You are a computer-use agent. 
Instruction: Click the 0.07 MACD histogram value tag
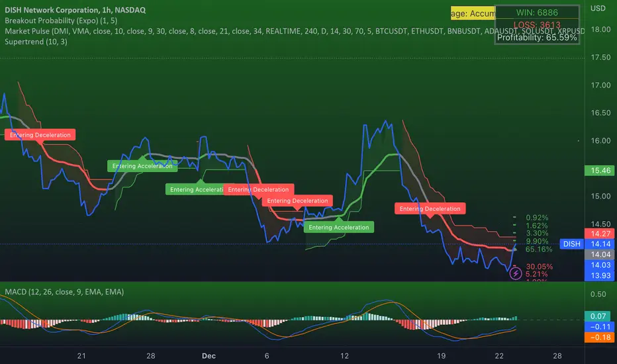point(598,316)
